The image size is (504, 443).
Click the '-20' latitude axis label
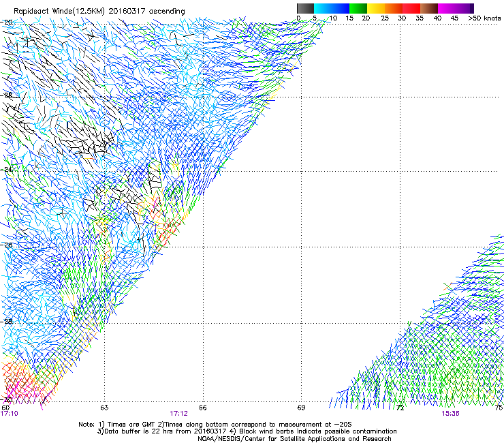6,22
